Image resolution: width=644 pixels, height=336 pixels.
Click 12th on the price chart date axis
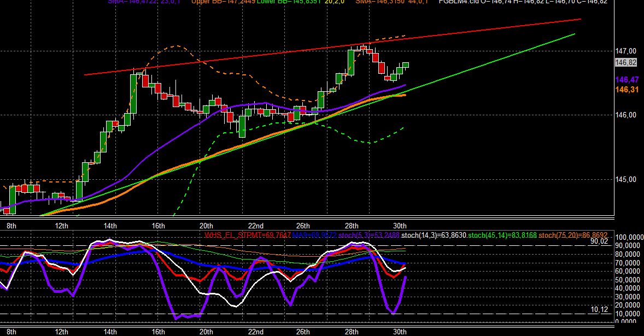[62, 226]
